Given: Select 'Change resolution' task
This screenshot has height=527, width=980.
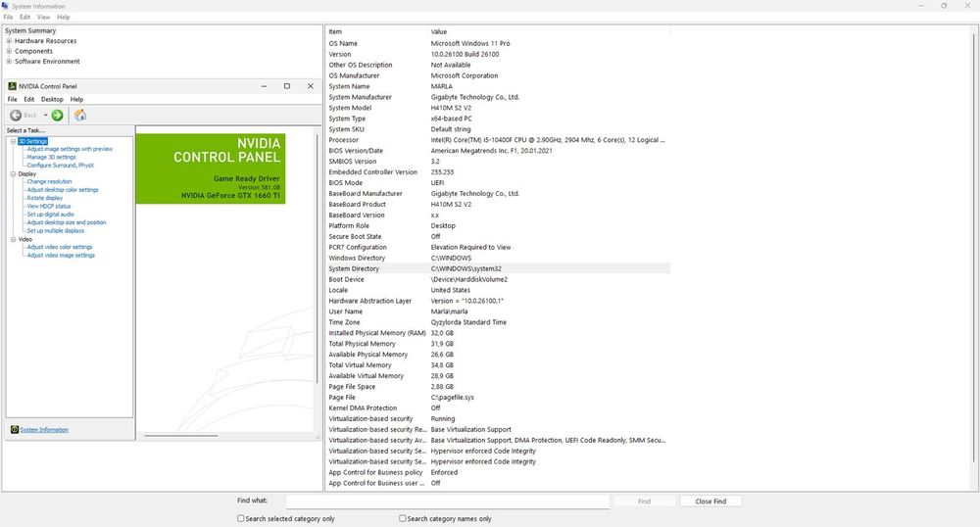Looking at the screenshot, I should click(49, 181).
